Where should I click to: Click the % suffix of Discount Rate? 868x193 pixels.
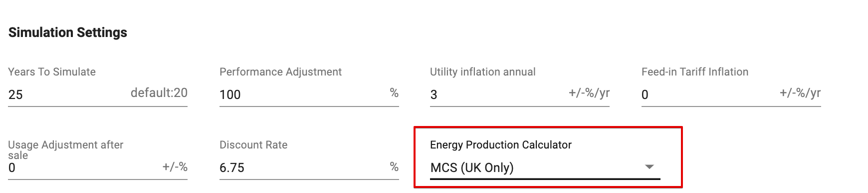click(394, 166)
